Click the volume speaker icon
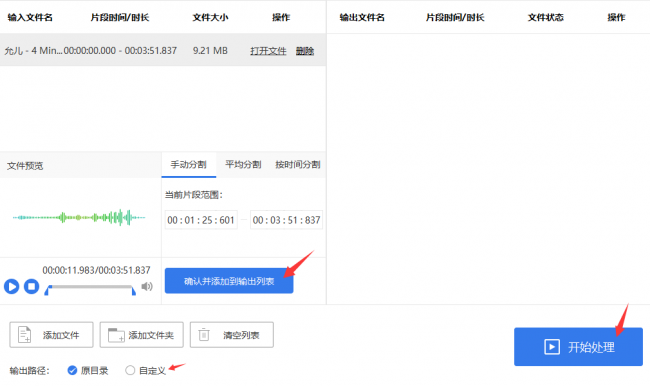 click(147, 286)
